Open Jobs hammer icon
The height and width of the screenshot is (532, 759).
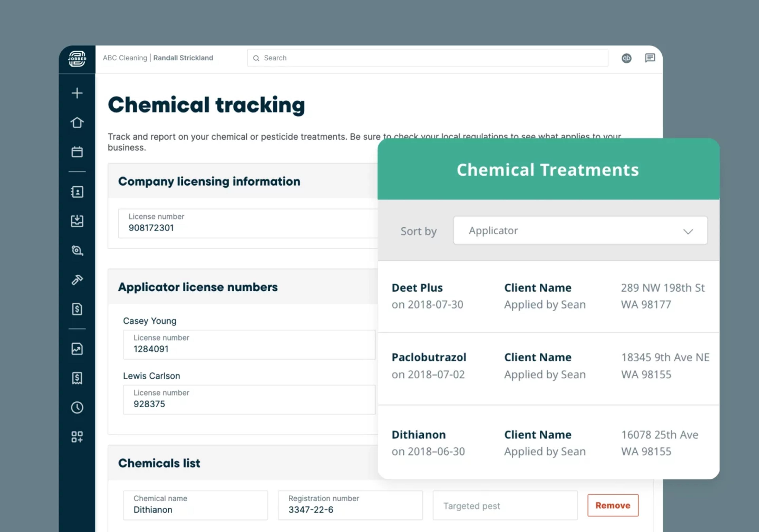tap(77, 280)
